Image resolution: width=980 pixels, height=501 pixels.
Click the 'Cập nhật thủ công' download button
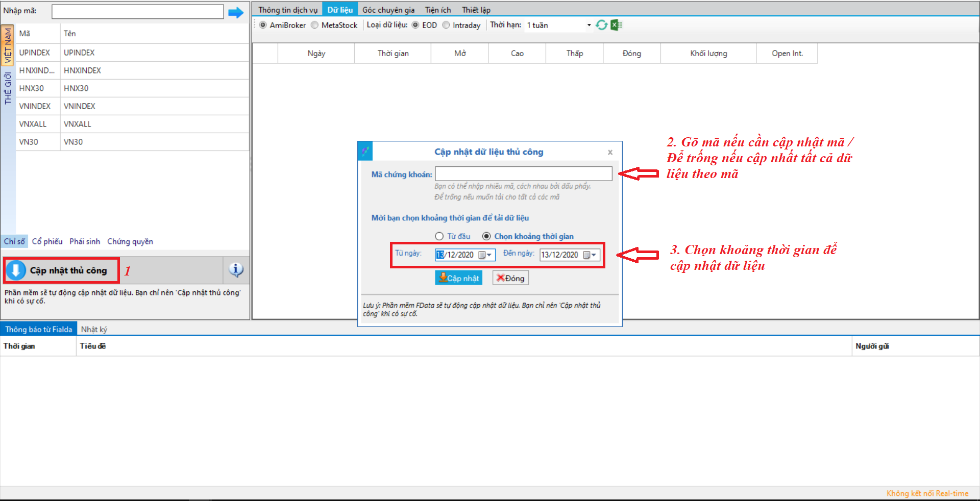point(62,270)
